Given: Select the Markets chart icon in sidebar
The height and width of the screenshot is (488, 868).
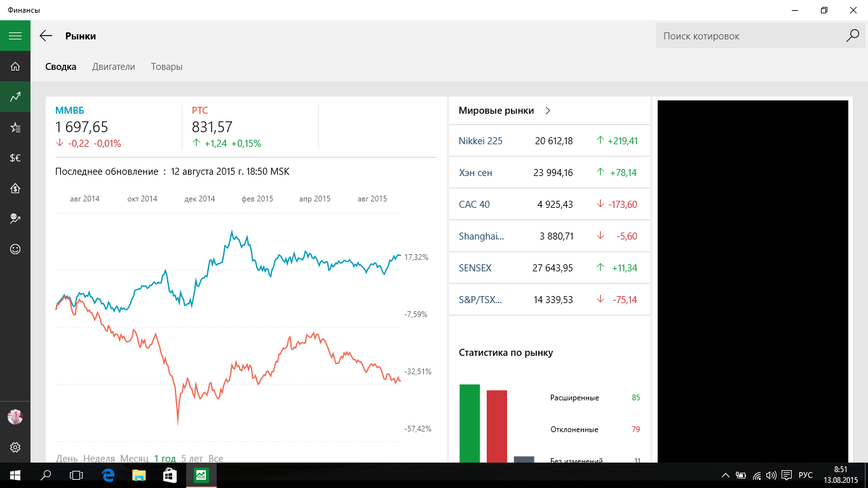Looking at the screenshot, I should (15, 97).
